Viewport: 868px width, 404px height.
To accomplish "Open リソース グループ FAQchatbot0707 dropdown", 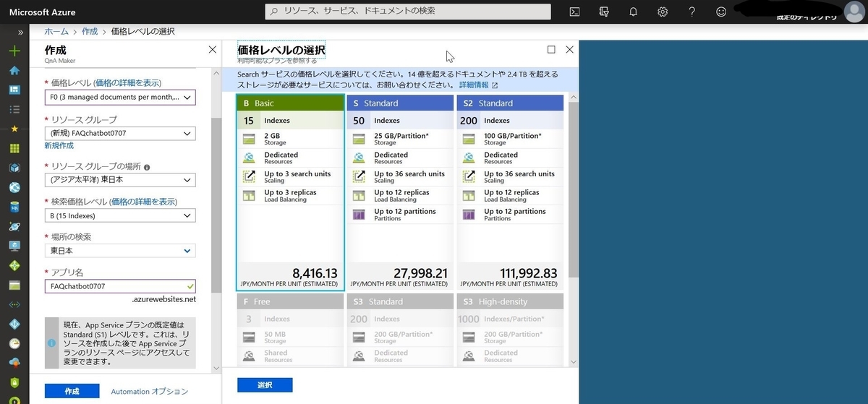I will 119,133.
